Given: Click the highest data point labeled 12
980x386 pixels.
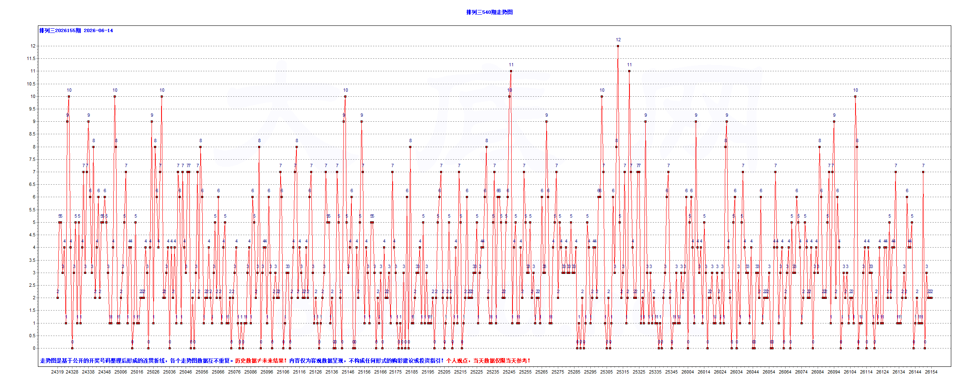Looking at the screenshot, I should pos(618,46).
